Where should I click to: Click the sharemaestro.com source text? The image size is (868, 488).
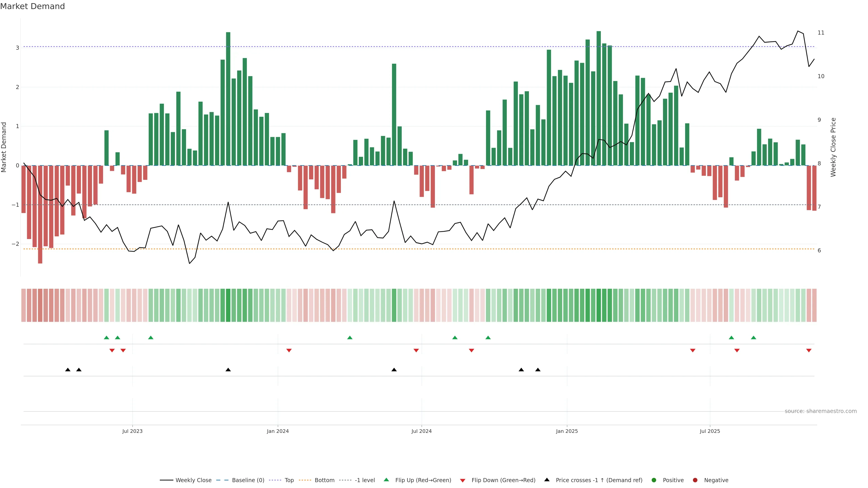pos(821,411)
